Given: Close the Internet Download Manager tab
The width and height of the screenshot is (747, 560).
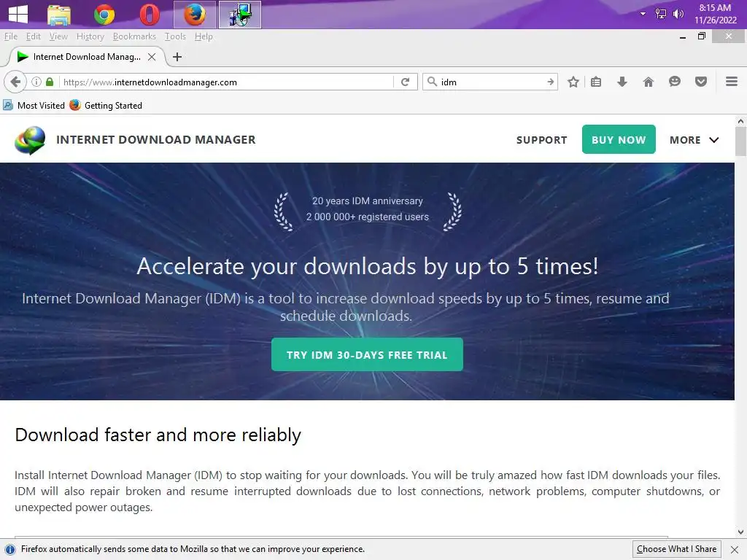Looking at the screenshot, I should click(152, 57).
